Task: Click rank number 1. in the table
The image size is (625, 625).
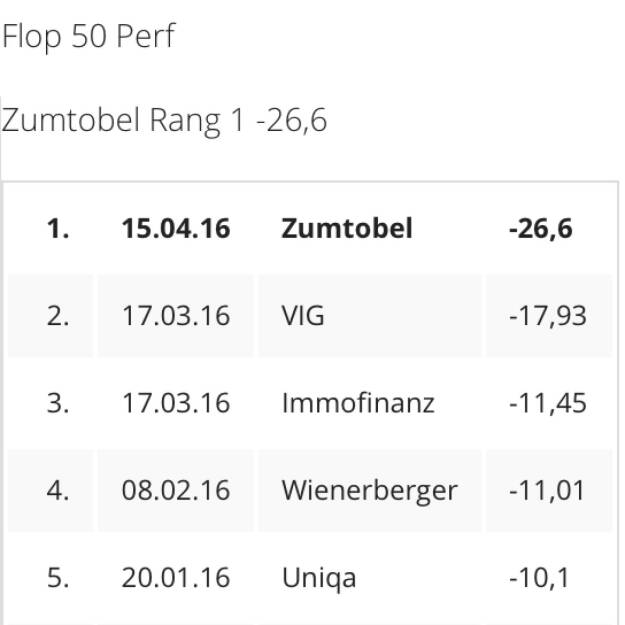Action: tap(58, 229)
